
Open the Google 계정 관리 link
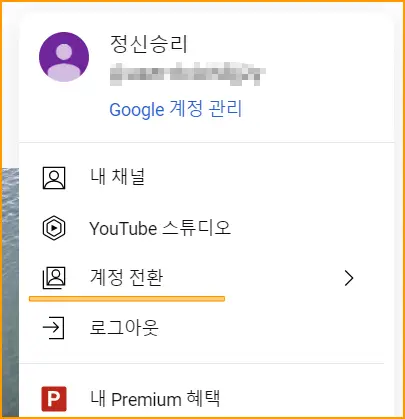(x=176, y=109)
